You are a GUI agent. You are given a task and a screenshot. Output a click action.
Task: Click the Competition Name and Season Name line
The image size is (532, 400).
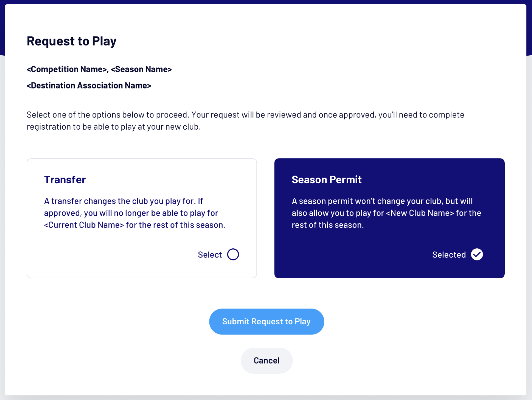click(99, 69)
